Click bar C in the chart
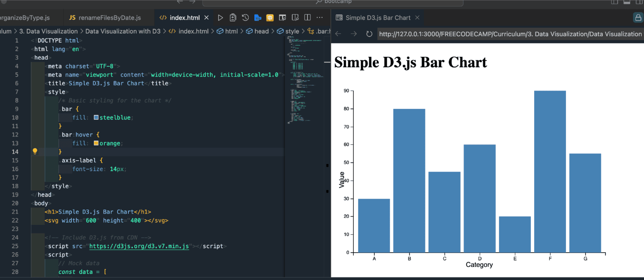The width and height of the screenshot is (644, 280). 444,212
